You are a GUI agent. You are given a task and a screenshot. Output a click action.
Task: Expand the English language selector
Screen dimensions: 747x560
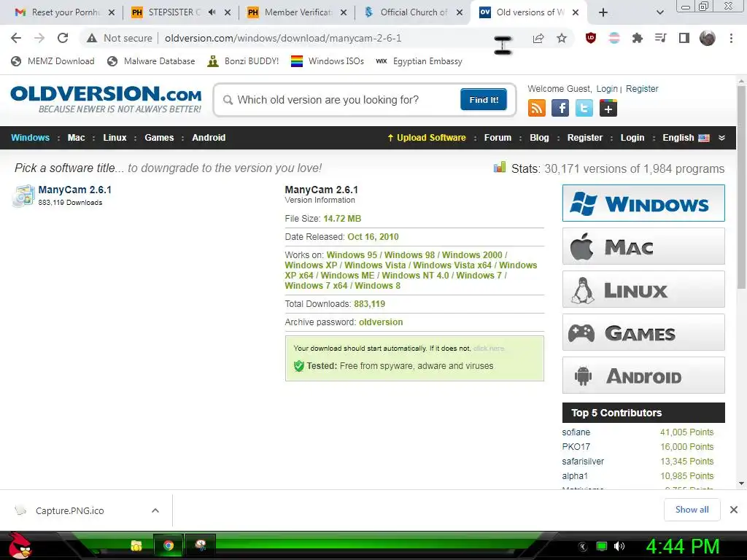pyautogui.click(x=686, y=138)
